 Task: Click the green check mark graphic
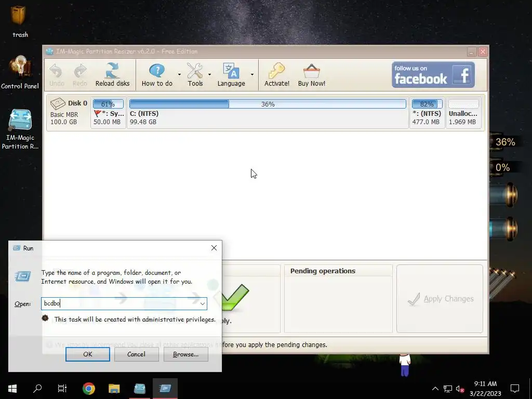(235, 297)
